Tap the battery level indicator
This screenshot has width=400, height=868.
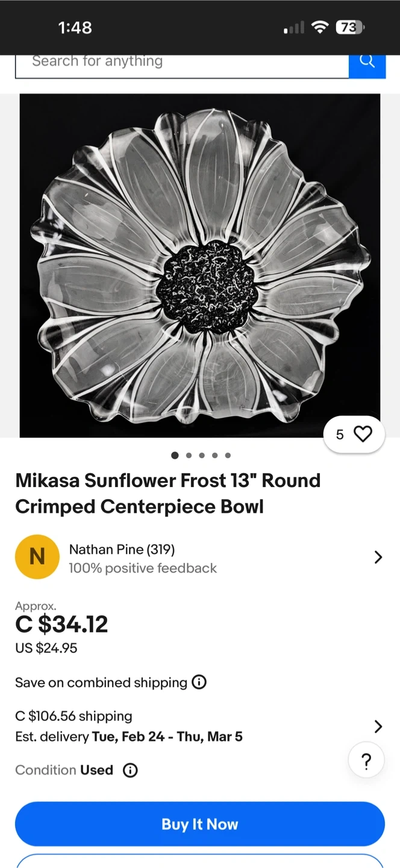pyautogui.click(x=349, y=27)
